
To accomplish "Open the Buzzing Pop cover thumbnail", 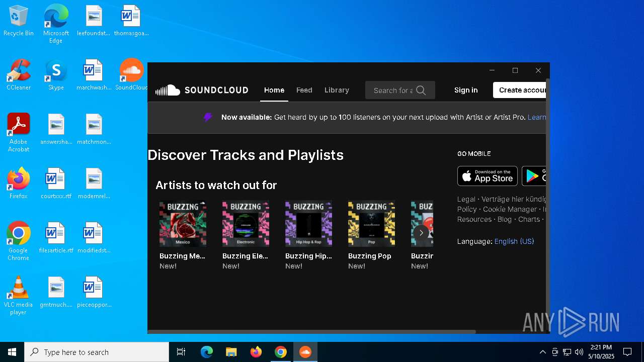I will 371,224.
